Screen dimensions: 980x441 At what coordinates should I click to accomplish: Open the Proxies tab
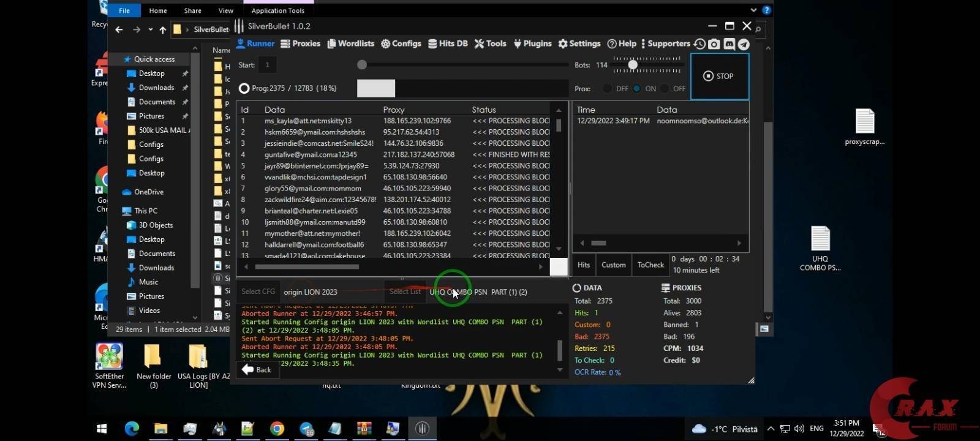pyautogui.click(x=301, y=43)
